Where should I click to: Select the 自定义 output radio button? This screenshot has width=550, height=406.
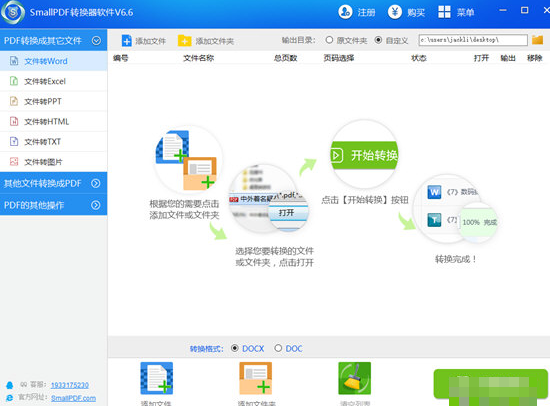378,40
